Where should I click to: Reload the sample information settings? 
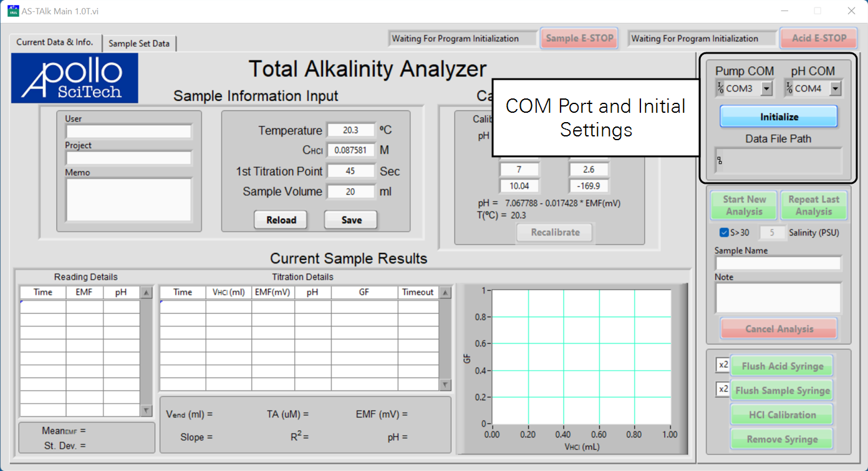(x=281, y=220)
